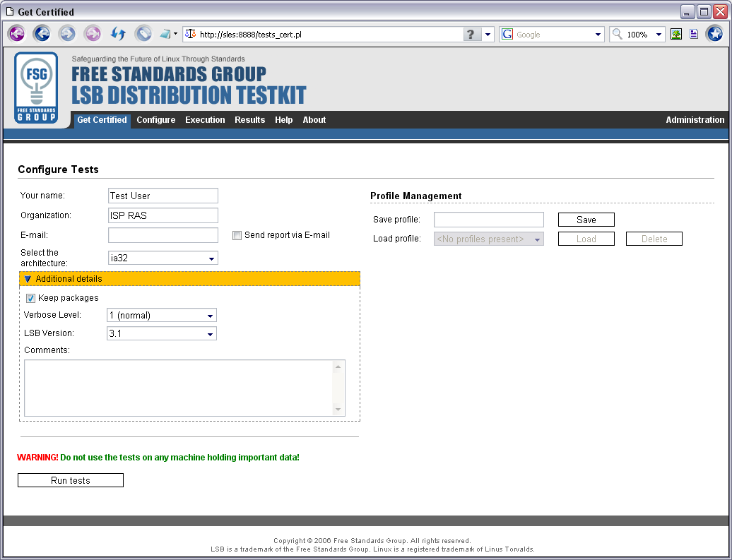Open the Verbose Level dropdown

click(x=162, y=316)
